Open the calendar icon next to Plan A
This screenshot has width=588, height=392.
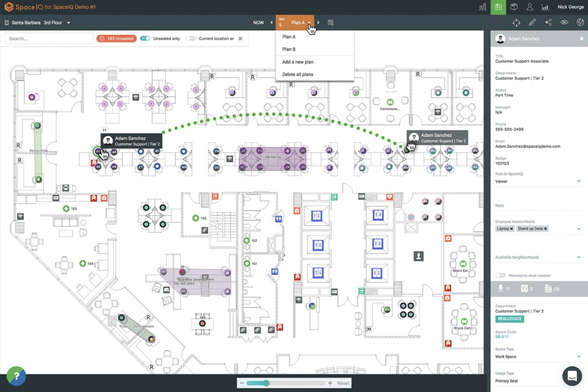click(330, 22)
